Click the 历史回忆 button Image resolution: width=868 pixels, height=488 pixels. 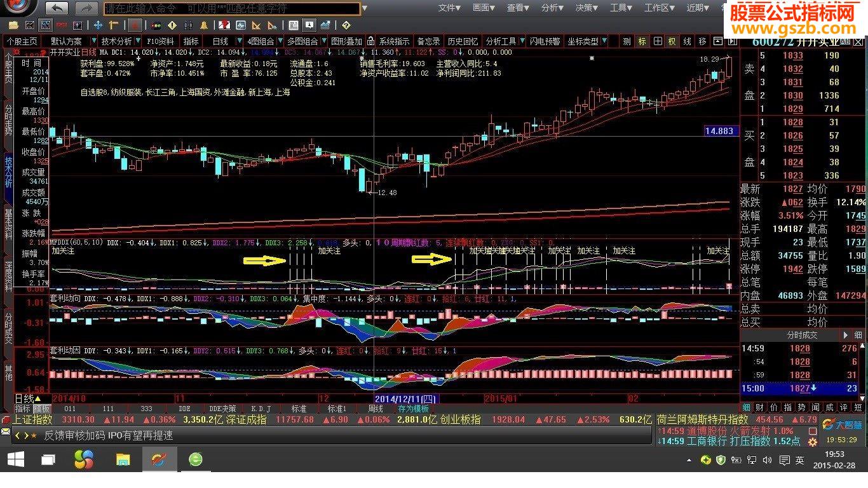tap(463, 41)
